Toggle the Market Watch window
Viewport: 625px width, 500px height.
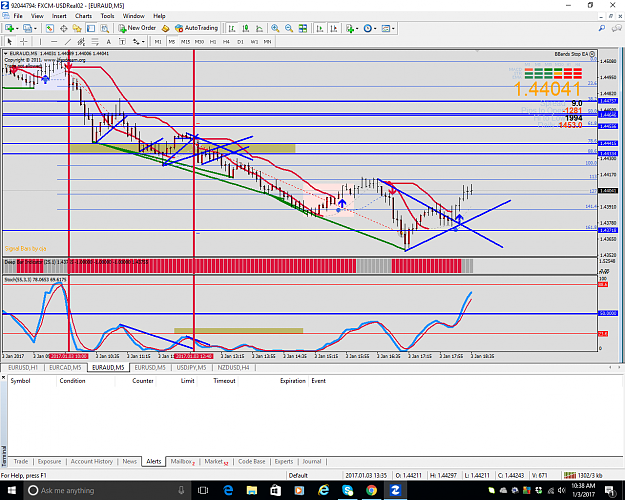49,28
